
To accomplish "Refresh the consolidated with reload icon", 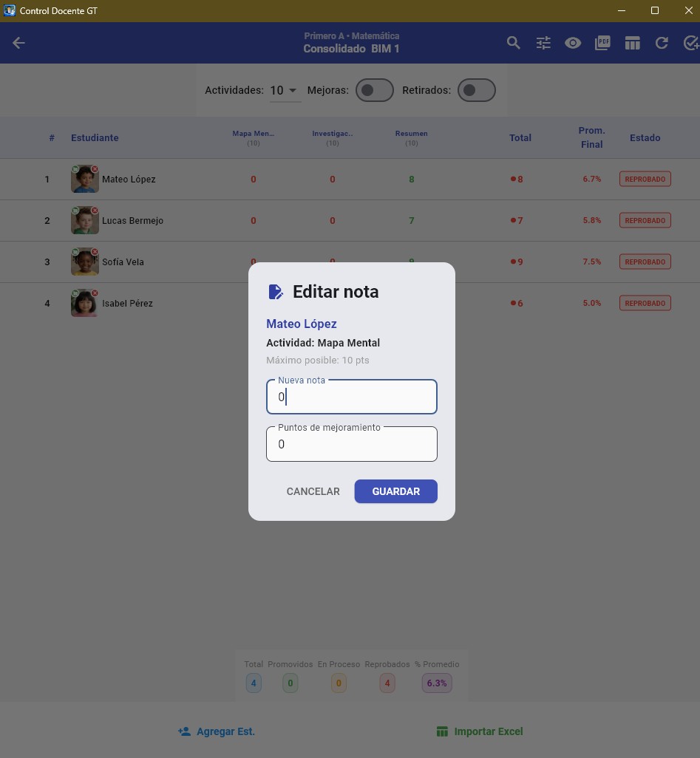I will [662, 43].
